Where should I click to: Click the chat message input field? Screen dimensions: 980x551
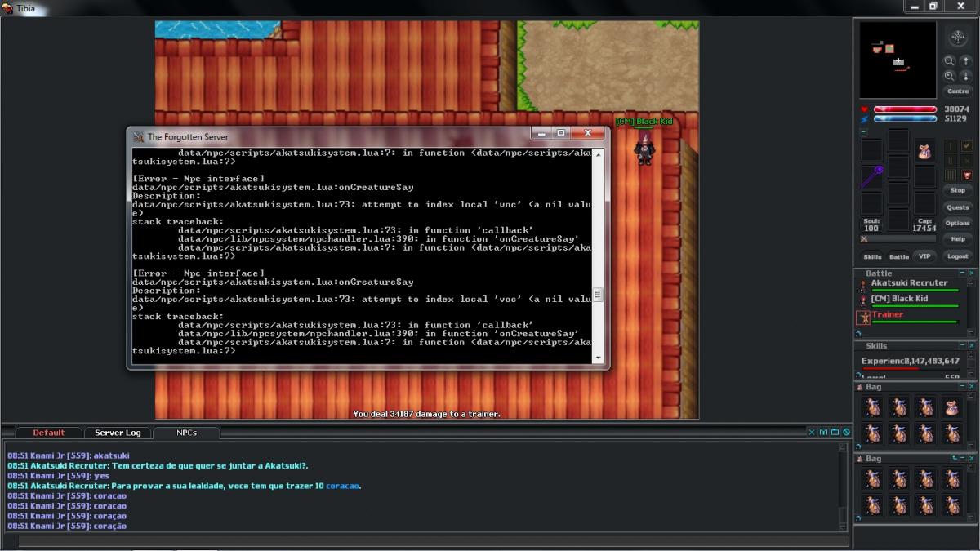coord(433,541)
